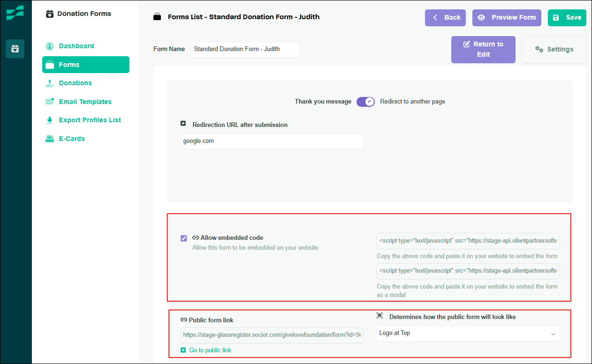Click the Back button
The image size is (592, 364).
pos(445,18)
